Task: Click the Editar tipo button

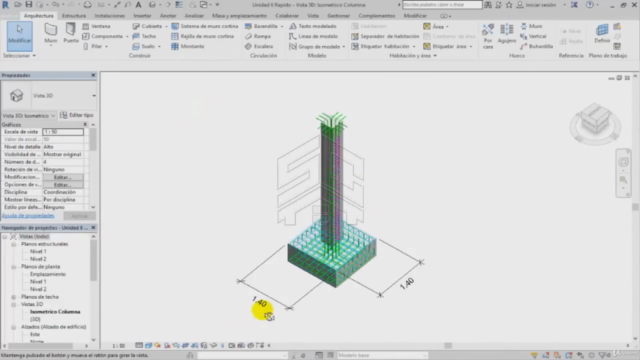Action: pos(76,115)
